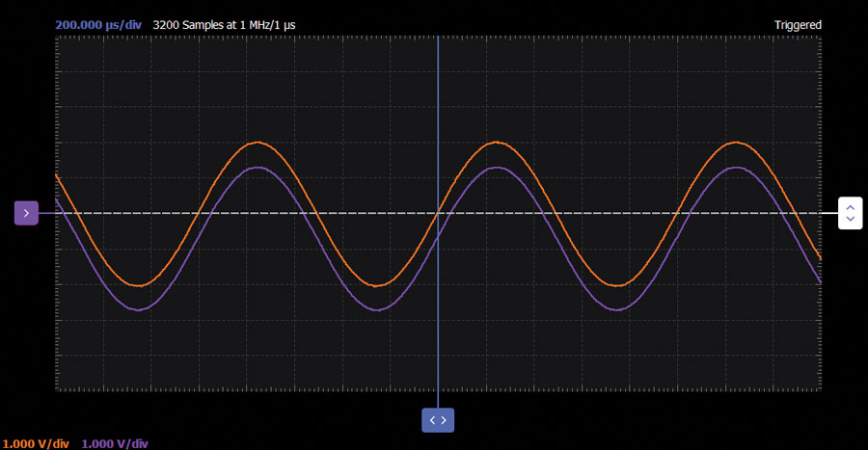Click the first peak of the orange waveform
This screenshot has width=868, height=450.
pyautogui.click(x=257, y=143)
